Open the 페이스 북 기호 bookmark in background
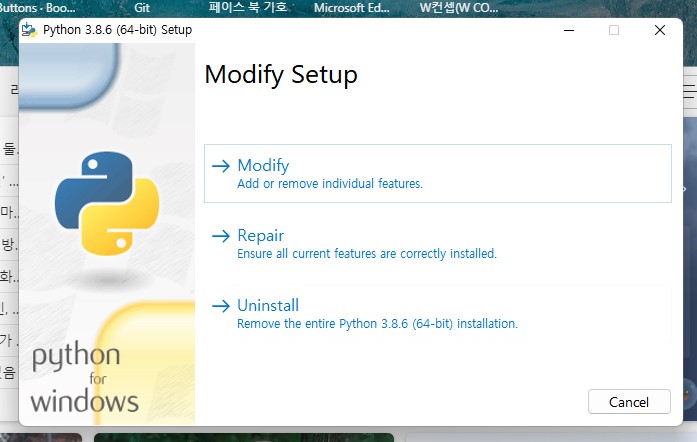Viewport: 697px width, 442px height. tap(248, 8)
